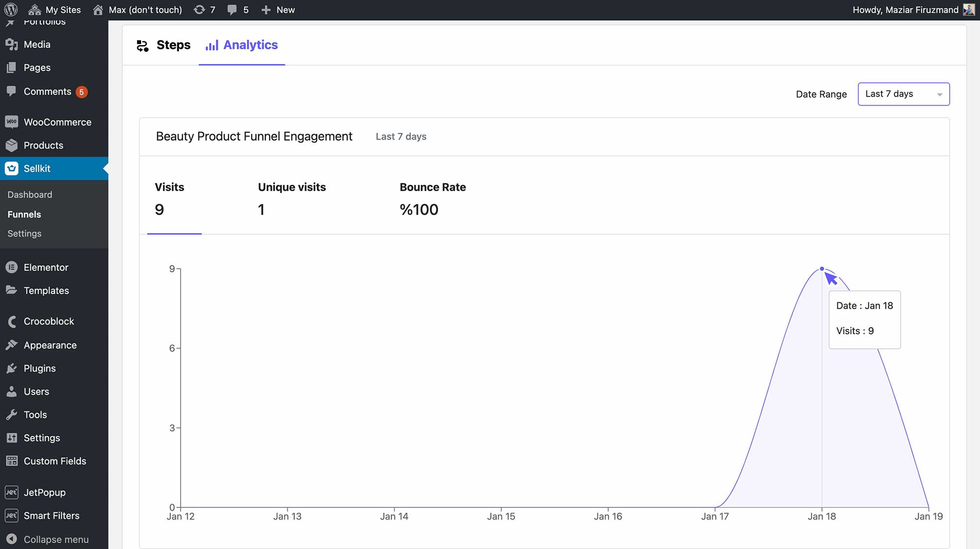Hover over the Jan 18 chart marker
Screen dimensions: 980x549
822,268
